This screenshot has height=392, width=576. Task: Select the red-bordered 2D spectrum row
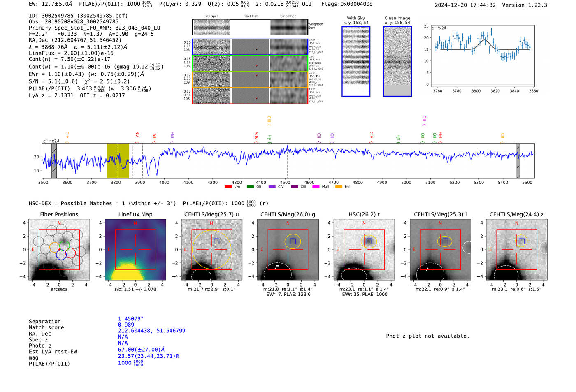[x=250, y=95]
